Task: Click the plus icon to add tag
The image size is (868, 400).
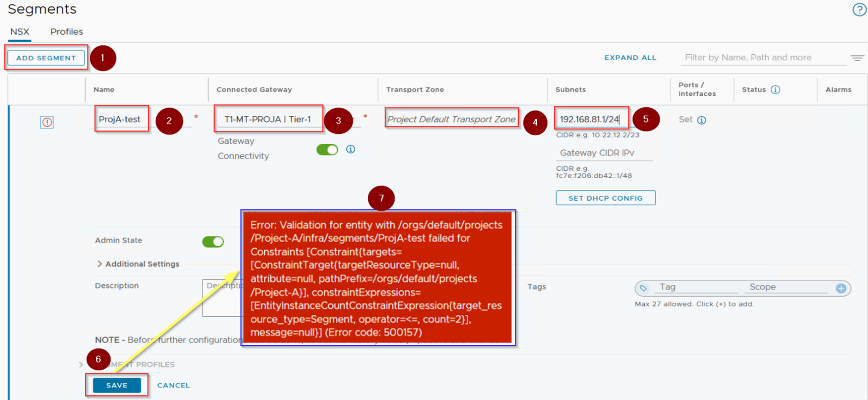Action: coord(841,288)
